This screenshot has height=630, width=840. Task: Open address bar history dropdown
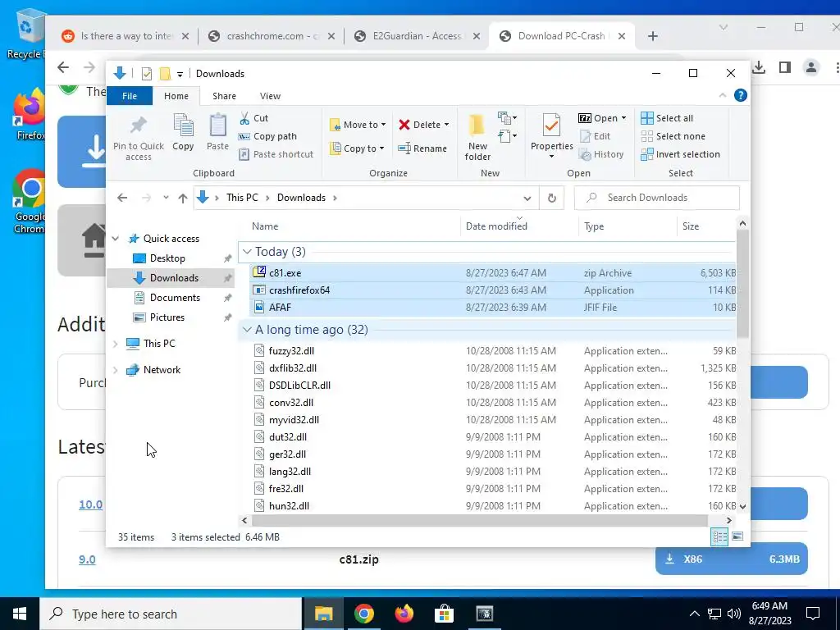pyautogui.click(x=527, y=199)
